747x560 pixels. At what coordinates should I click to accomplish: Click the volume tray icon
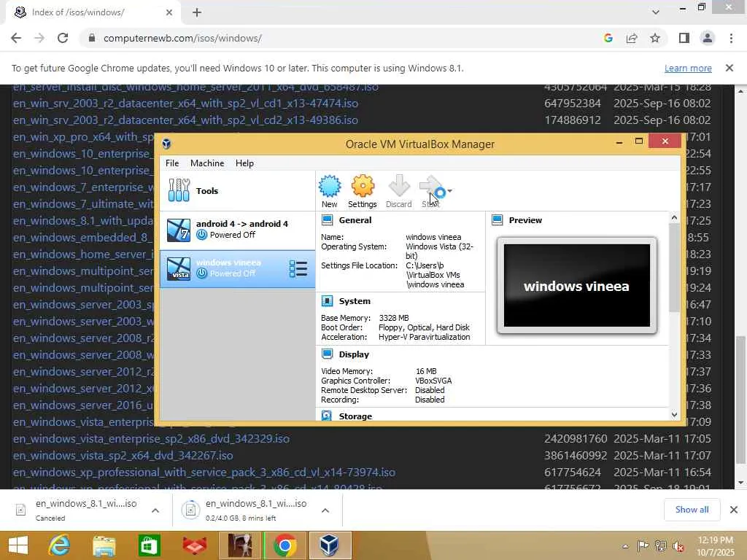(x=678, y=547)
